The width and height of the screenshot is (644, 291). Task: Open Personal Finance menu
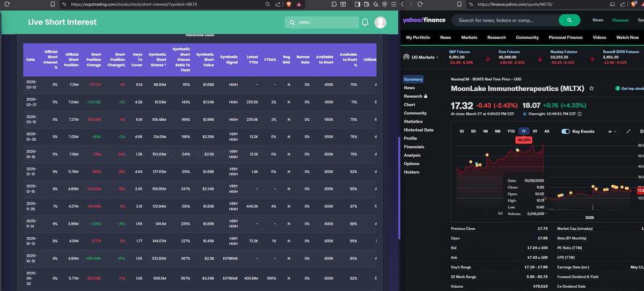point(566,38)
